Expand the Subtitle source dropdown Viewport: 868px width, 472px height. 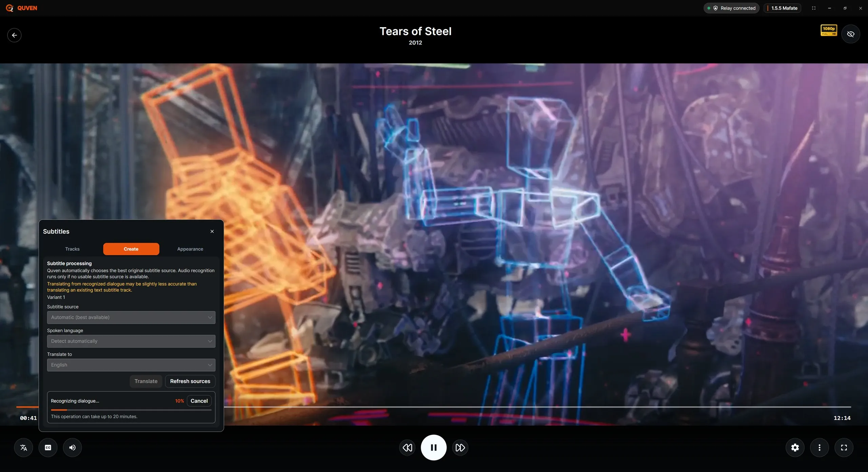click(x=131, y=317)
